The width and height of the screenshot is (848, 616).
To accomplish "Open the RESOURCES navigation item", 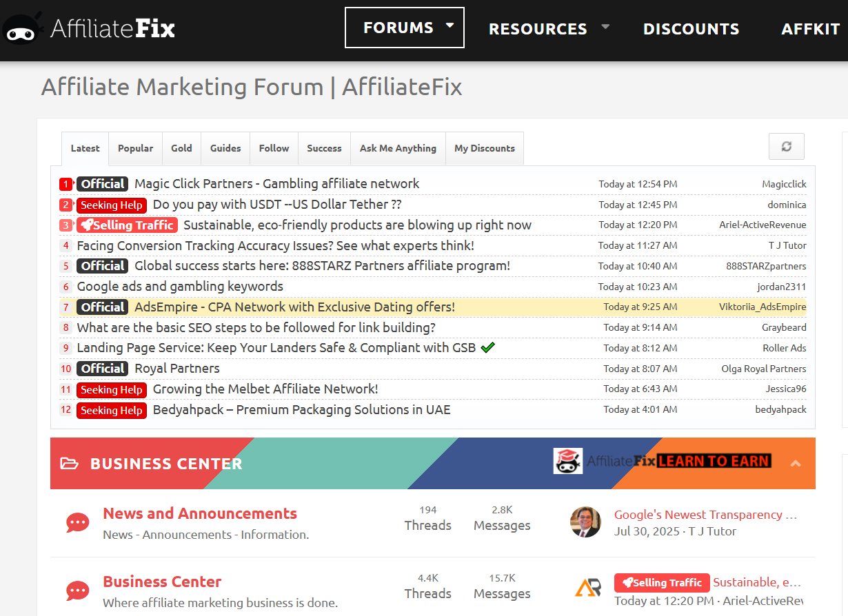I will [x=538, y=29].
